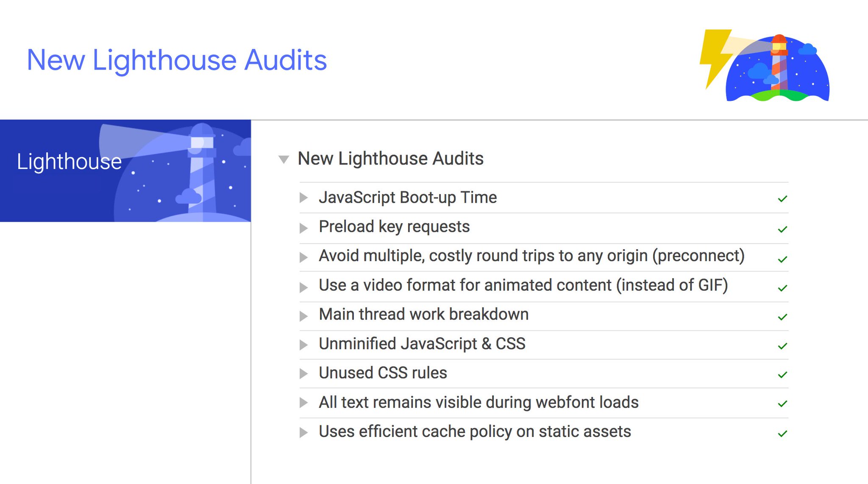Expand the Preload key requests audit
Viewport: 868px width, 484px height.
click(303, 228)
